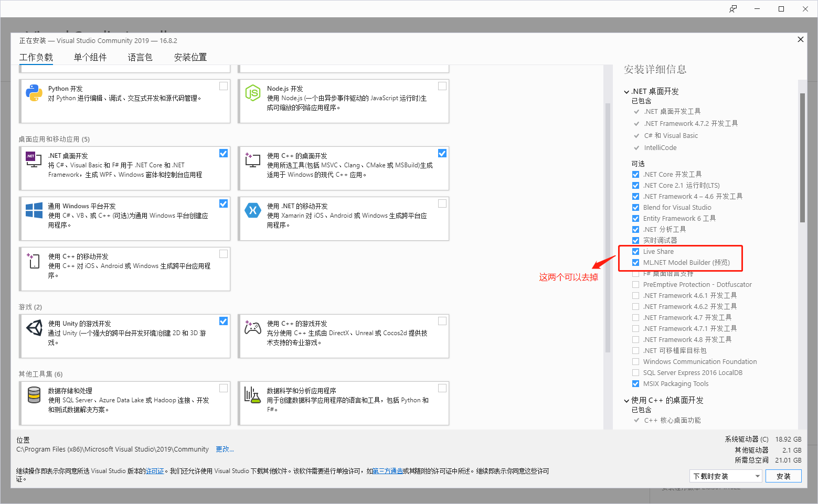Viewport: 818px width, 504px height.
Task: Collapse 使用 C++ 的桌面开发 details
Action: (626, 400)
